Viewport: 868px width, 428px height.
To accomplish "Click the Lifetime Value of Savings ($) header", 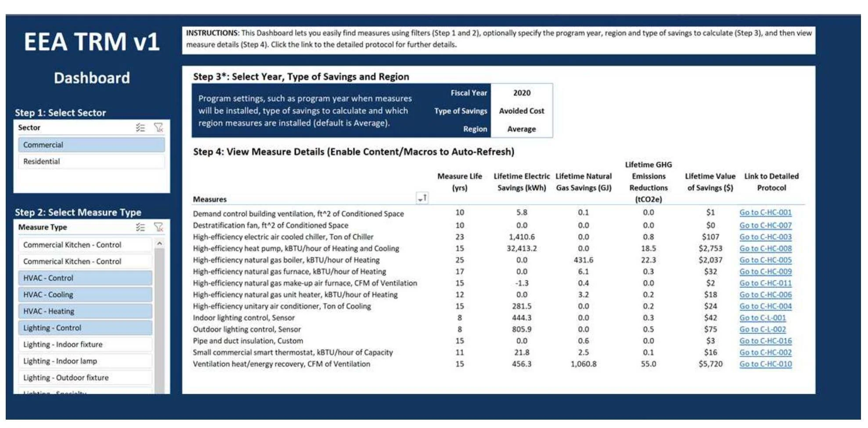I will pyautogui.click(x=710, y=182).
